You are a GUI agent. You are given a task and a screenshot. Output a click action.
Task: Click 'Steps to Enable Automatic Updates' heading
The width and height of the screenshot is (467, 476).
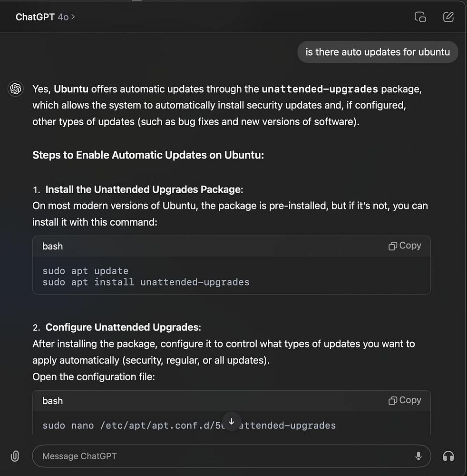pos(148,155)
